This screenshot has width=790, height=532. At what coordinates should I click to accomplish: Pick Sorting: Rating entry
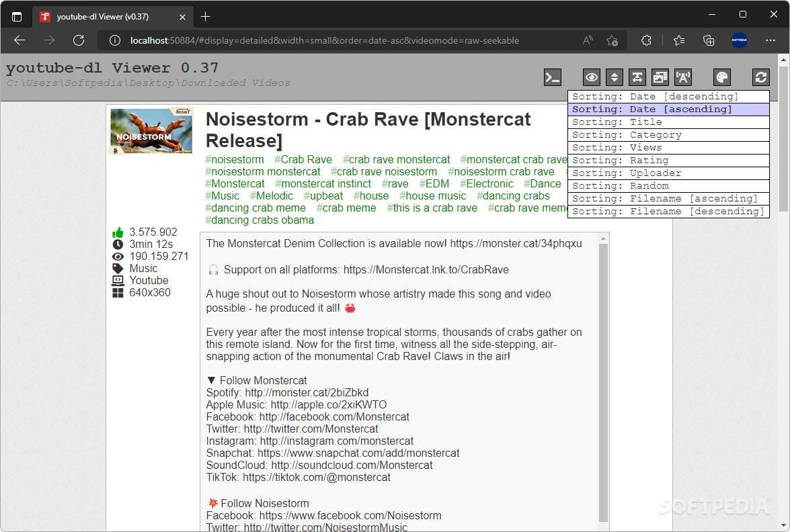coord(668,161)
